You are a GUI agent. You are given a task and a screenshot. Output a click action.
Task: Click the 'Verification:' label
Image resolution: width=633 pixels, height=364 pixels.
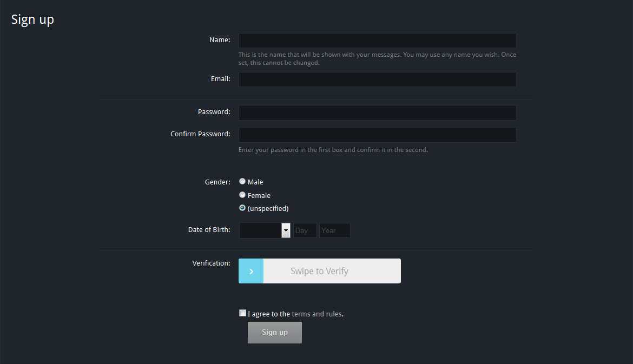pos(211,263)
